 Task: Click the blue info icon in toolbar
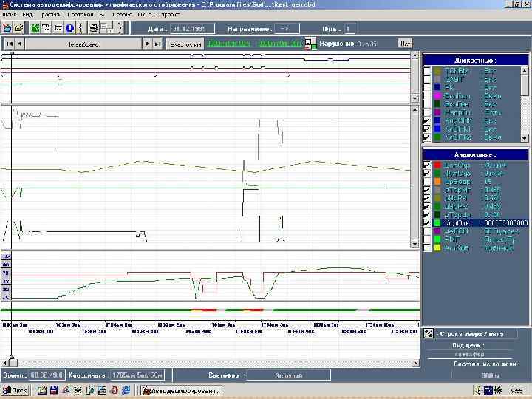pyautogui.click(x=70, y=27)
